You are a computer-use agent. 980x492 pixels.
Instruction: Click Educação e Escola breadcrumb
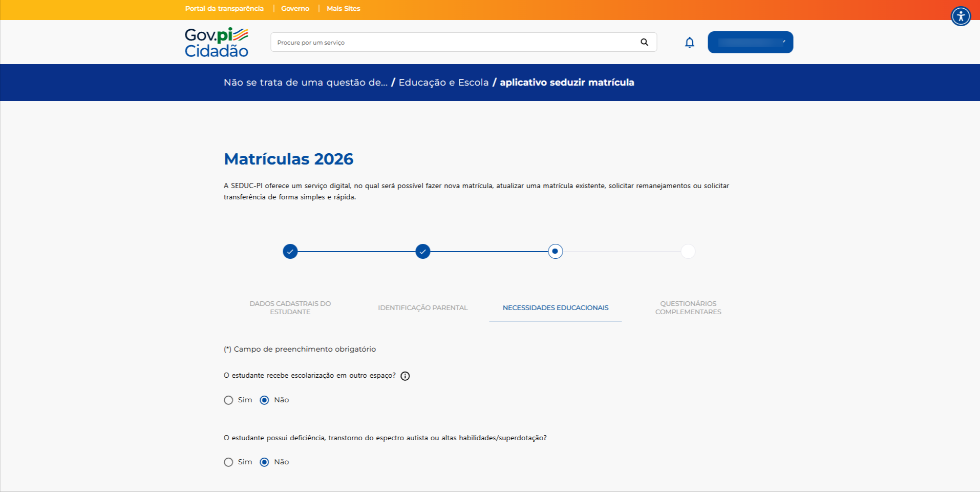pos(443,83)
